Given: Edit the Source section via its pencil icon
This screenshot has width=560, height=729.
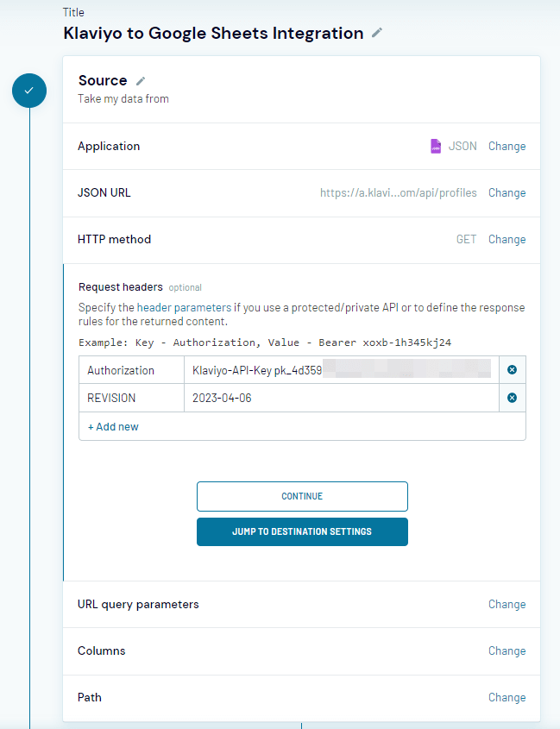Looking at the screenshot, I should 141,79.
